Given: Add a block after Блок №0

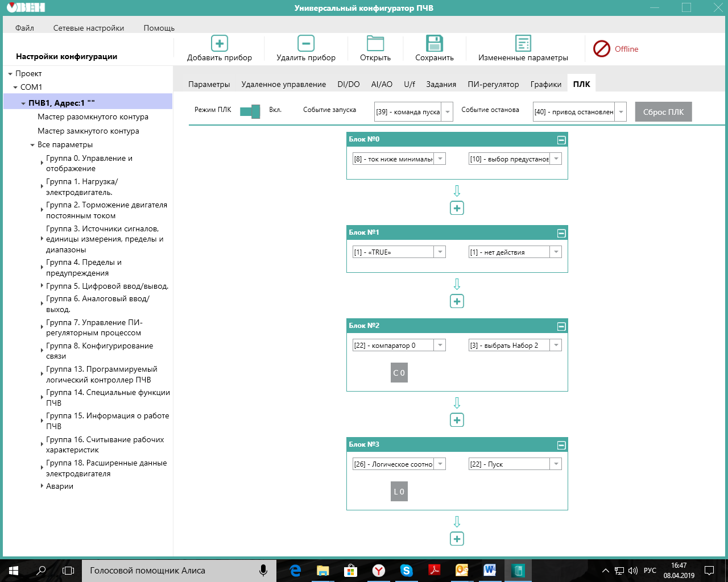Looking at the screenshot, I should tap(457, 208).
